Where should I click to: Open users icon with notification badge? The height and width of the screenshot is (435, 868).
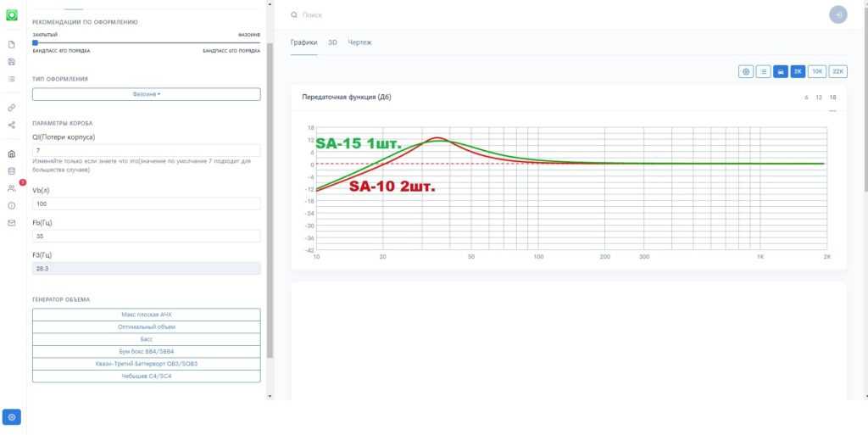[x=12, y=187]
